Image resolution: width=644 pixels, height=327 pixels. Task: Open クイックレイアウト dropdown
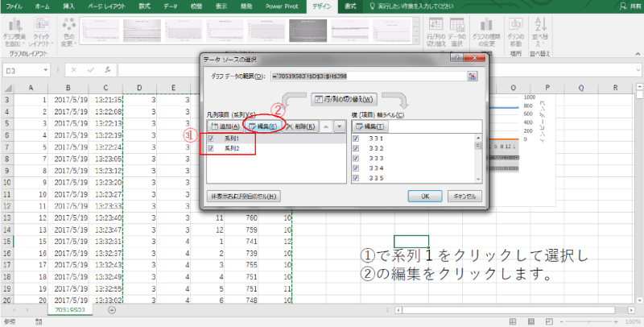[42, 32]
